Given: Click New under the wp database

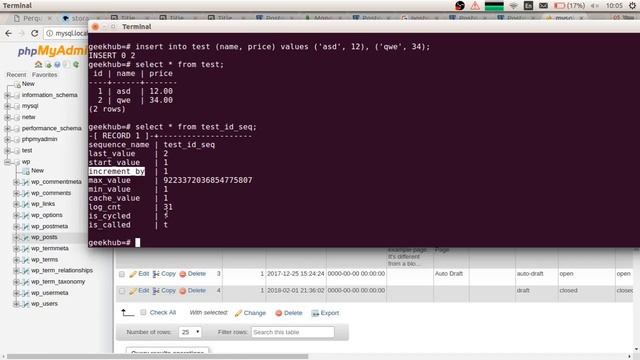Looking at the screenshot, I should (x=37, y=171).
